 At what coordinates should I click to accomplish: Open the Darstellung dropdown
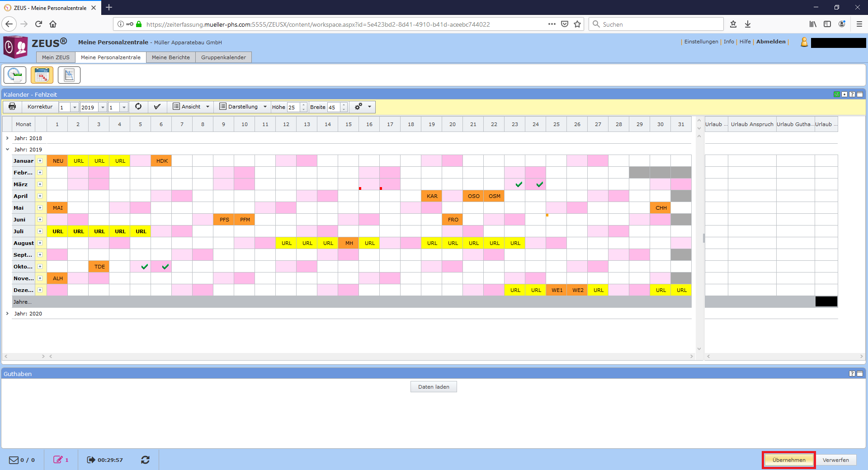pyautogui.click(x=243, y=107)
